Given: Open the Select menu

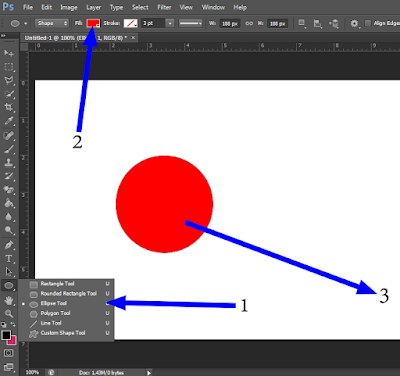Looking at the screenshot, I should (140, 7).
